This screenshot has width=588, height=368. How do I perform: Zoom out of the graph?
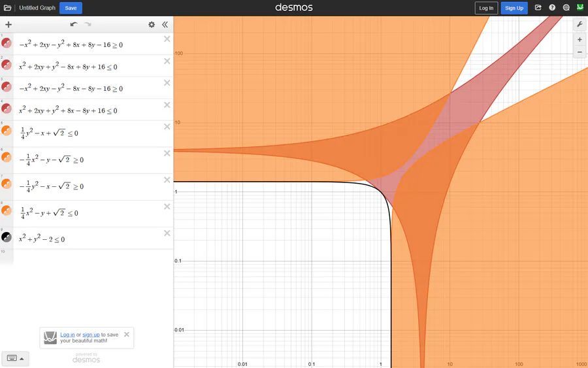coord(580,52)
